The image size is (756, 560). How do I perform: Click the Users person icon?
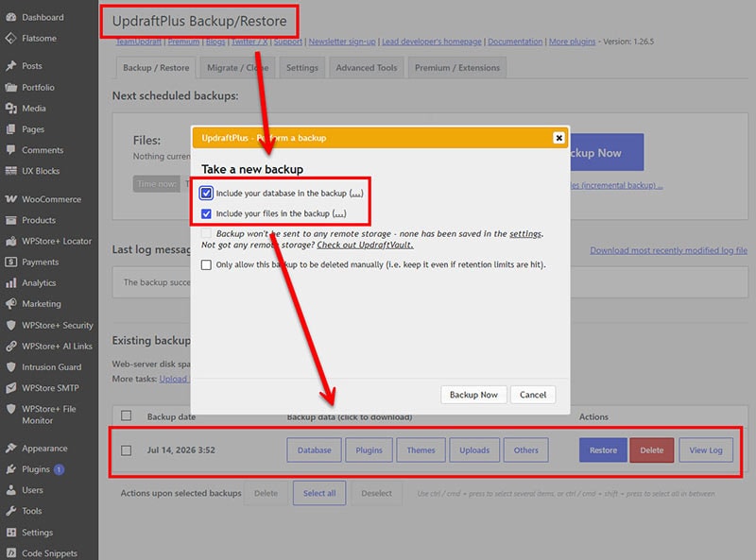11,490
